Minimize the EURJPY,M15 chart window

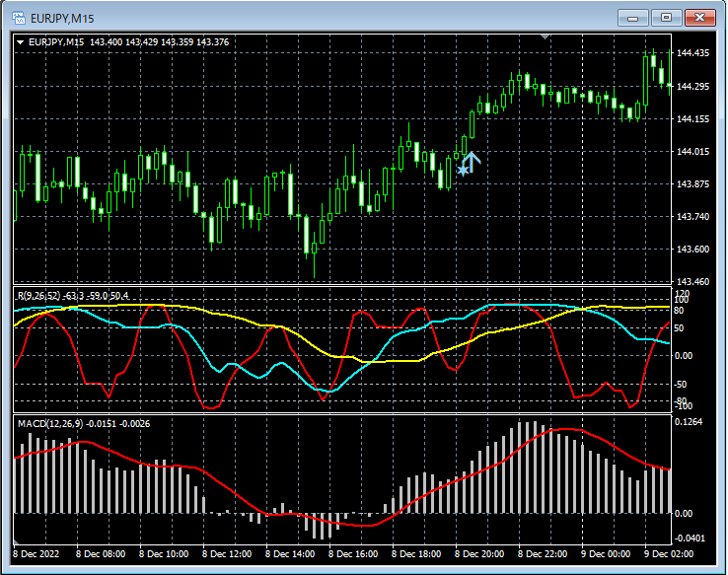click(x=634, y=17)
